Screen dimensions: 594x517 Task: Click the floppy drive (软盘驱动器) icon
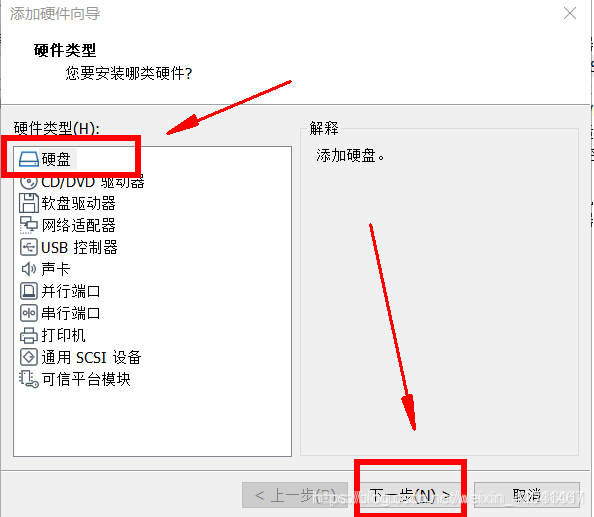pos(29,203)
